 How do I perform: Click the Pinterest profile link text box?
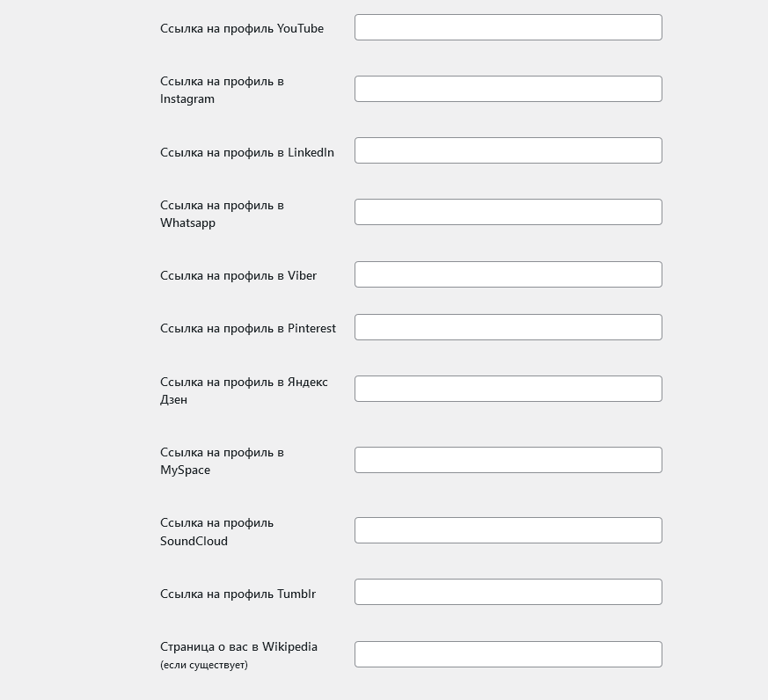tap(508, 327)
